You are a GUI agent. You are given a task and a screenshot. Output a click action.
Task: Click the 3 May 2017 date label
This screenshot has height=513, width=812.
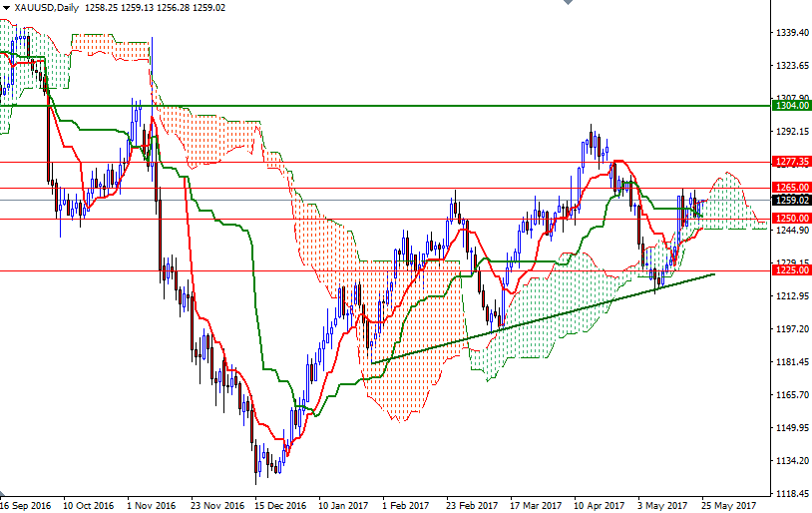click(662, 505)
